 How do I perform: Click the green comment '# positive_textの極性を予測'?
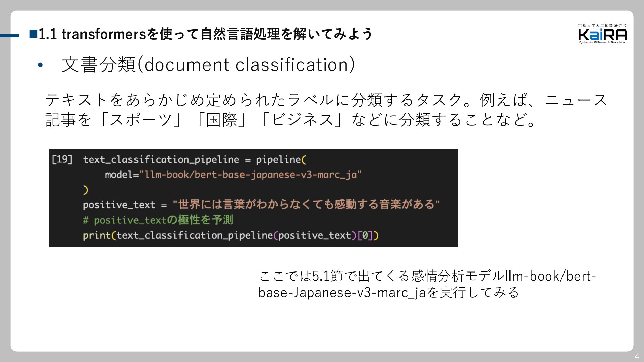[x=158, y=220]
